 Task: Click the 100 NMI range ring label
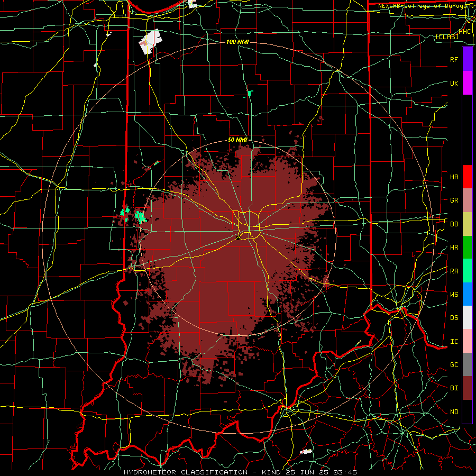[x=237, y=42]
